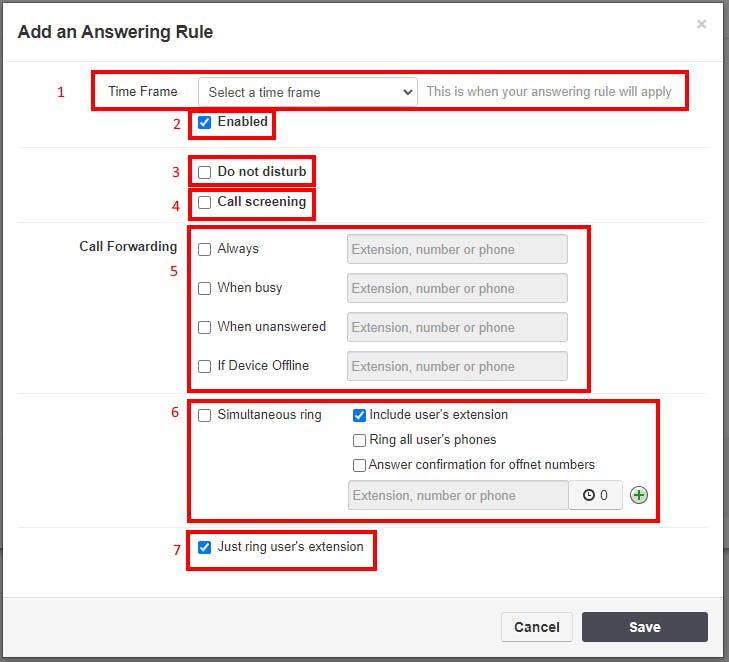The image size is (729, 662).
Task: Uncheck Just ring user's extension
Action: click(205, 547)
